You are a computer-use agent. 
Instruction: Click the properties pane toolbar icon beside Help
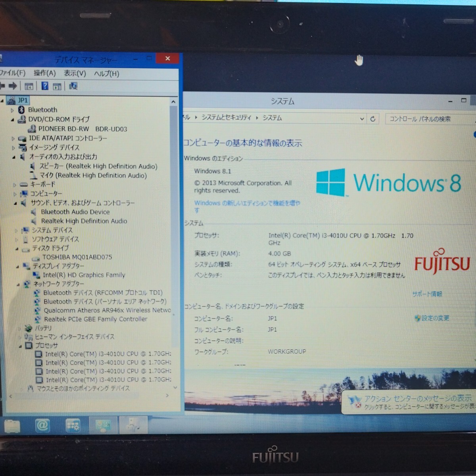(57, 86)
